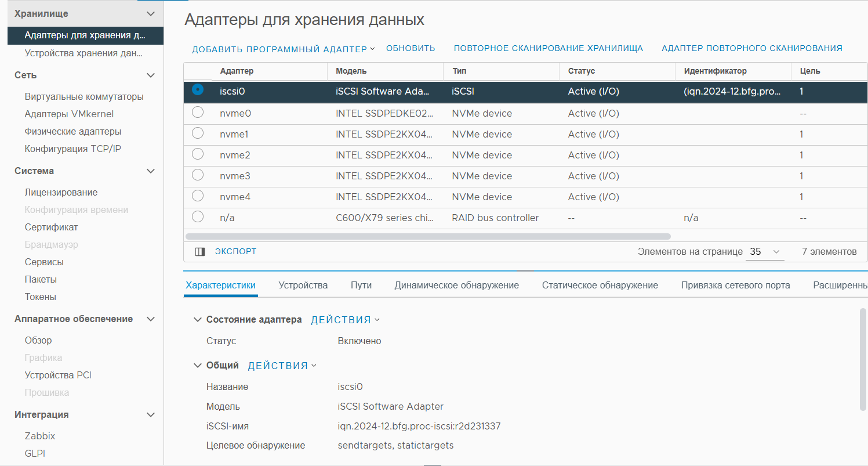
Task: Click the table's horizontal scrollbar
Action: (x=428, y=236)
